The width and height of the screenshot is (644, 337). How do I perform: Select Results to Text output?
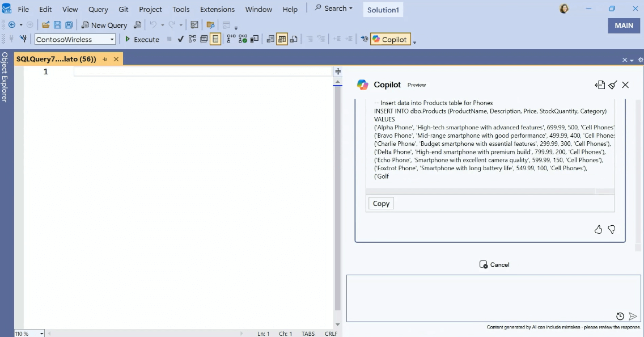point(270,39)
